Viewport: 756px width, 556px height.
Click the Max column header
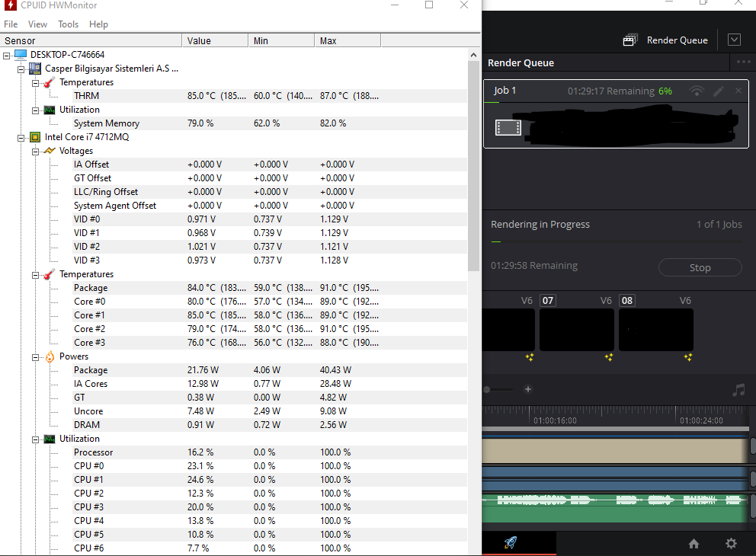coord(348,40)
